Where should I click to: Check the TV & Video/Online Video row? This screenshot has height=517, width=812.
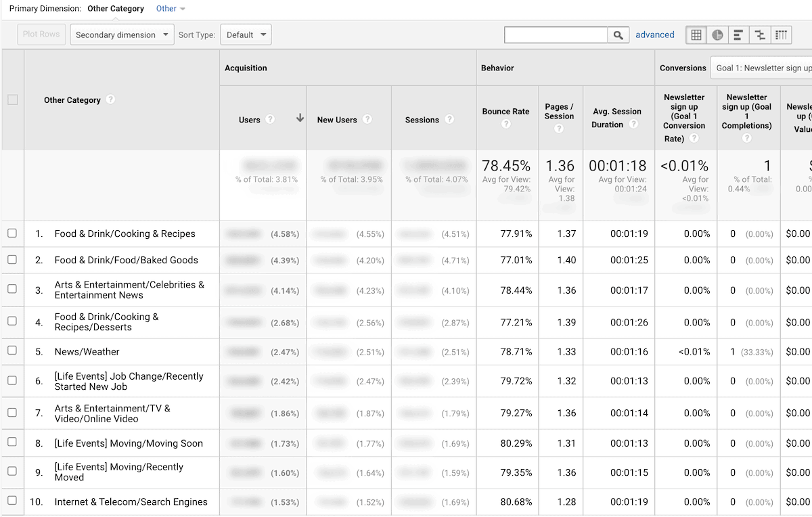12,412
